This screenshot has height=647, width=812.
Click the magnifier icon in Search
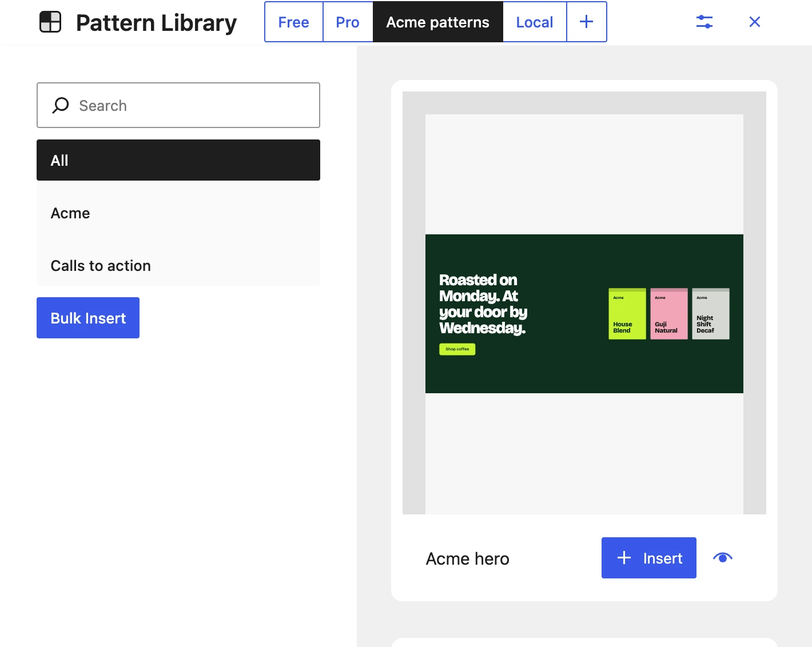pyautogui.click(x=61, y=105)
